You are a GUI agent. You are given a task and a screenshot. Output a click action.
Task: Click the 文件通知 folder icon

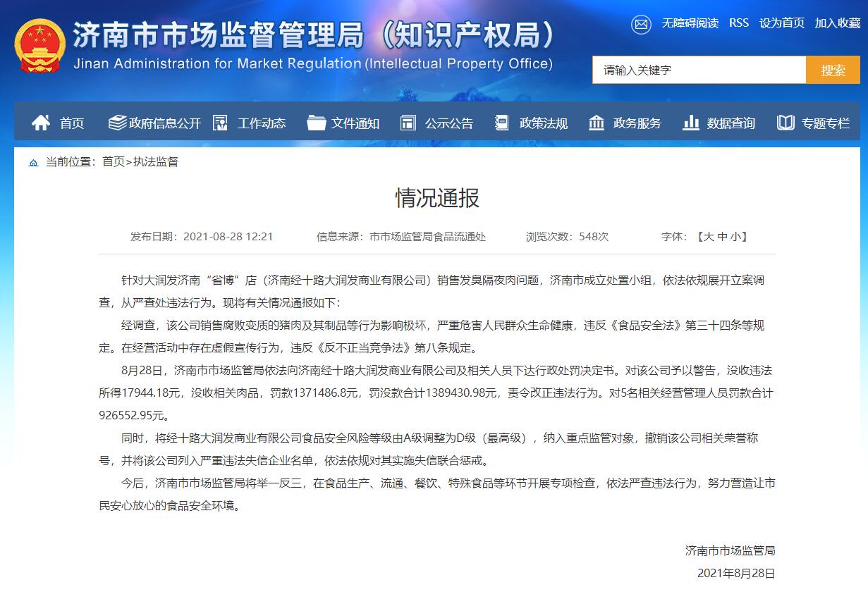pyautogui.click(x=317, y=123)
